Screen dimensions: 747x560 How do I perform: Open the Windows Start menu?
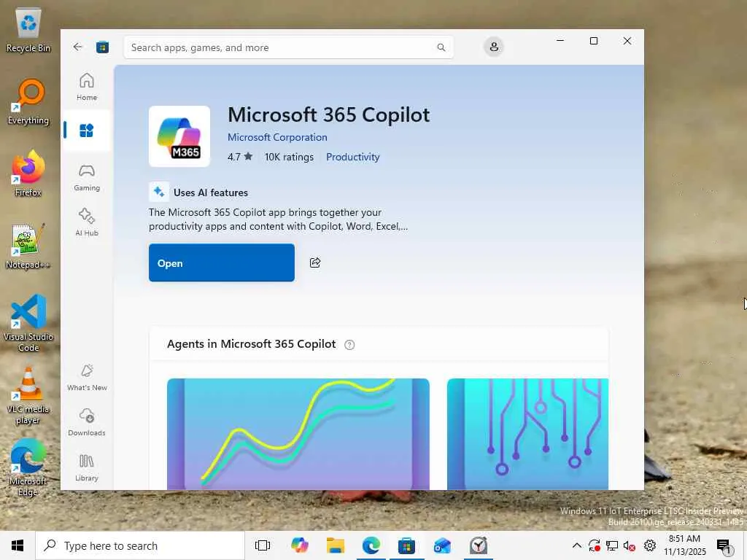coord(18,545)
